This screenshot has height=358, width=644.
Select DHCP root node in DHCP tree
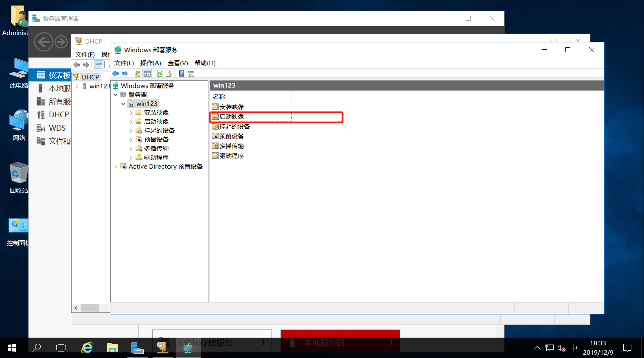[90, 77]
